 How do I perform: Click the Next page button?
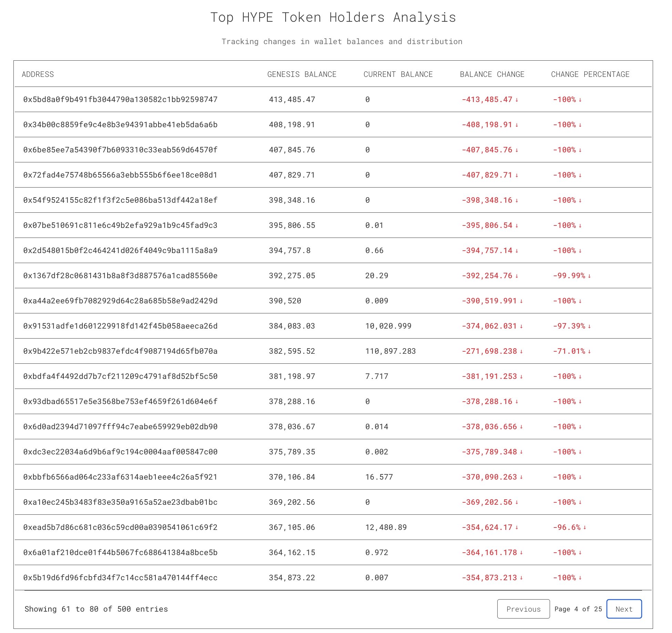pos(624,609)
